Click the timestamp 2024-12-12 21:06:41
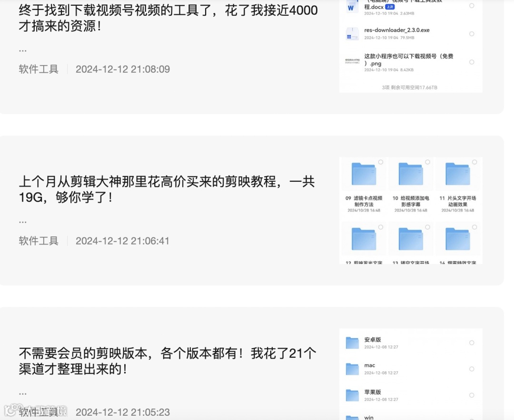 click(122, 241)
